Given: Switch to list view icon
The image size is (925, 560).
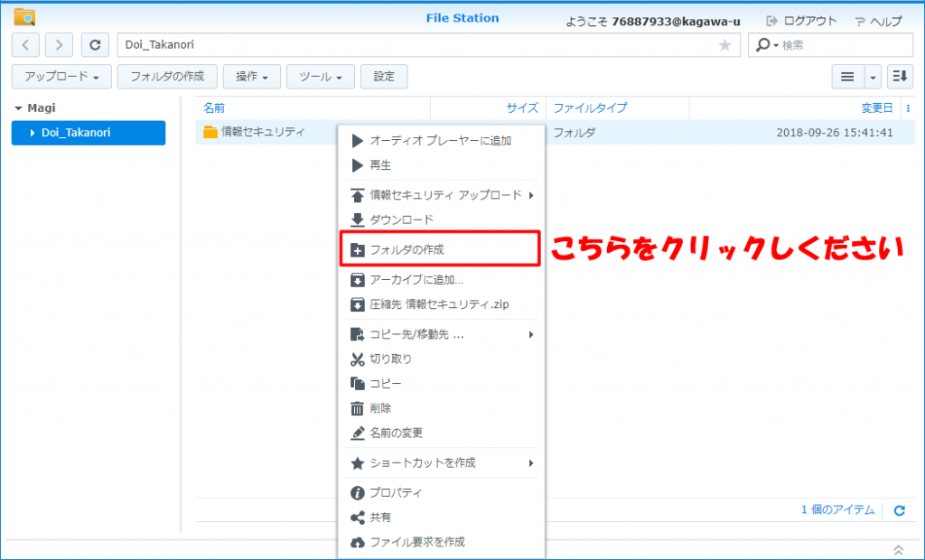Looking at the screenshot, I should [x=847, y=77].
